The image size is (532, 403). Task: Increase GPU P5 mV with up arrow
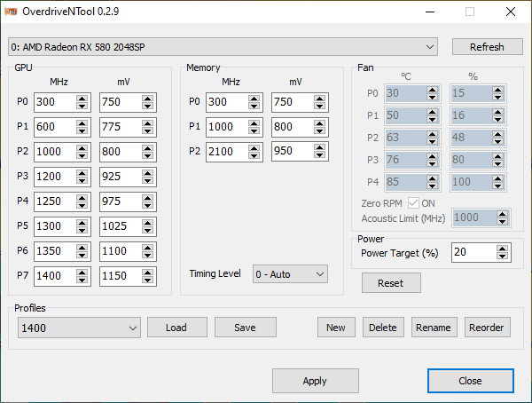pyautogui.click(x=147, y=223)
